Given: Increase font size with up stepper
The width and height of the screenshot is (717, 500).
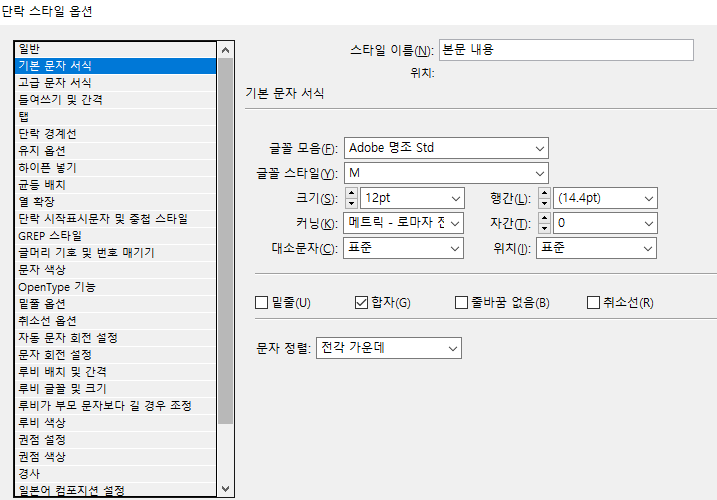Looking at the screenshot, I should pos(351,193).
